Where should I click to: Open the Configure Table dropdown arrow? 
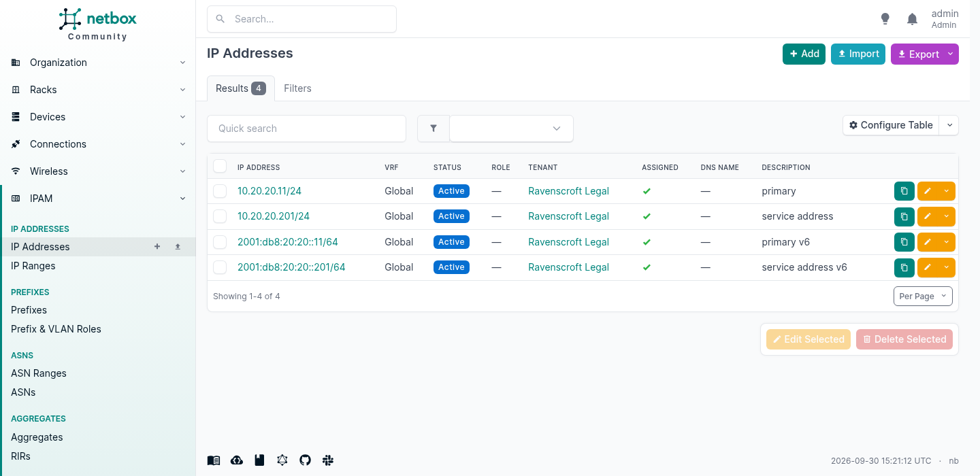pos(949,125)
